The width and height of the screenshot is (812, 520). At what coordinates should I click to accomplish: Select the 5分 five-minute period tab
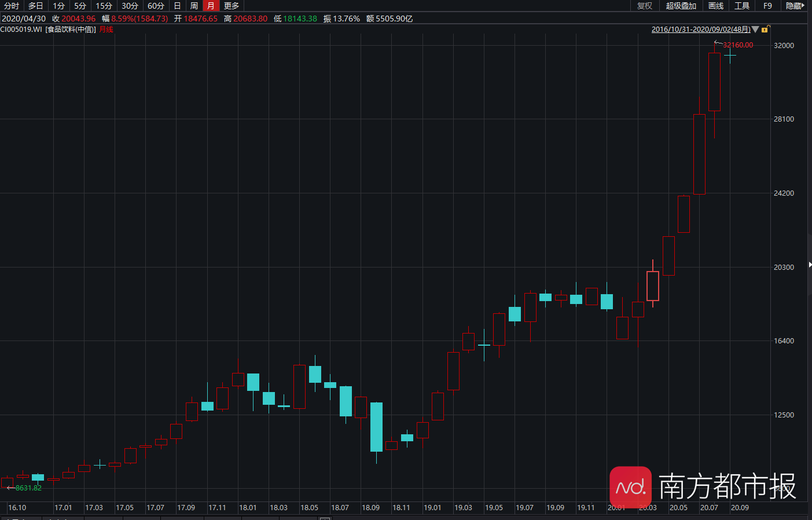point(80,6)
